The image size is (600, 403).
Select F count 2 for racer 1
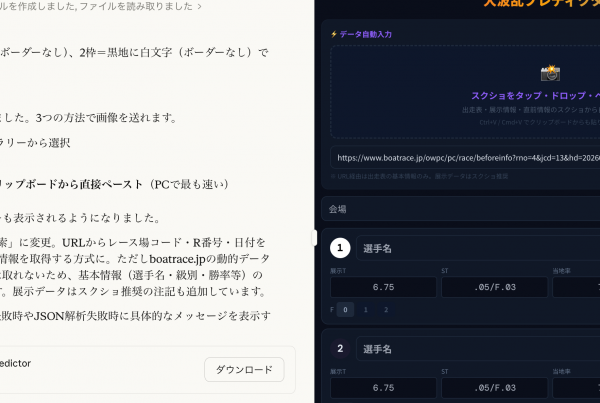[386, 310]
